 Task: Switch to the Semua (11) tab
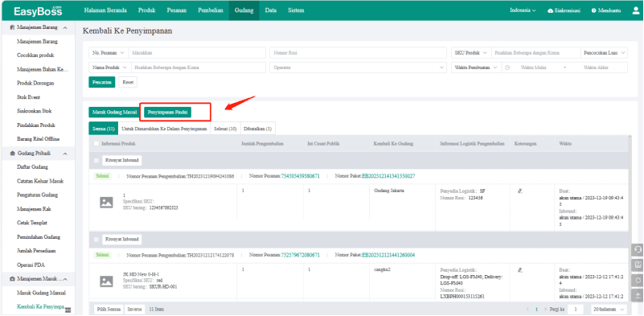(x=103, y=129)
